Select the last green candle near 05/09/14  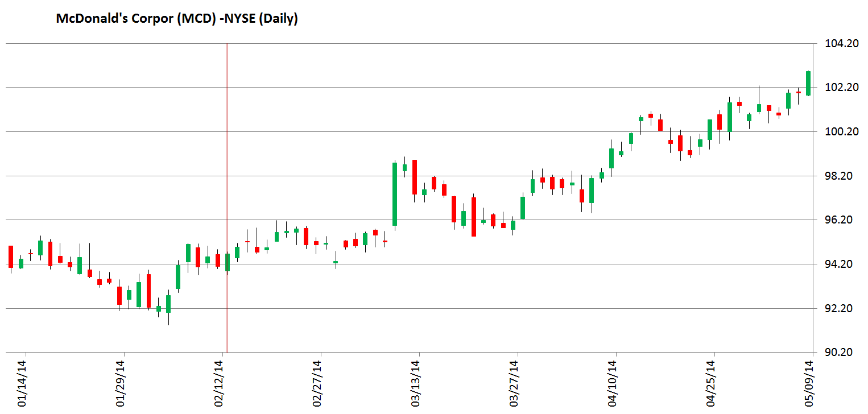tap(808, 83)
